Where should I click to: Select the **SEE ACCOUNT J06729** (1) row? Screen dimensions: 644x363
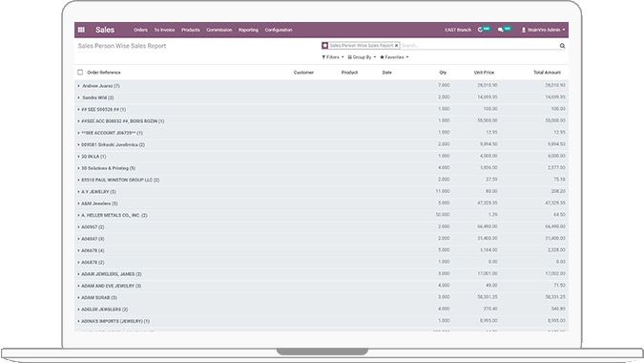point(322,133)
